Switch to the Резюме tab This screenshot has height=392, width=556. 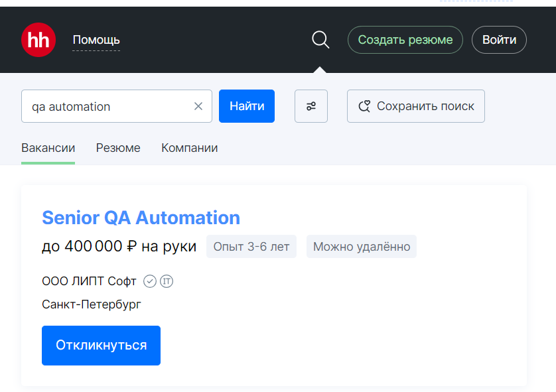click(117, 148)
